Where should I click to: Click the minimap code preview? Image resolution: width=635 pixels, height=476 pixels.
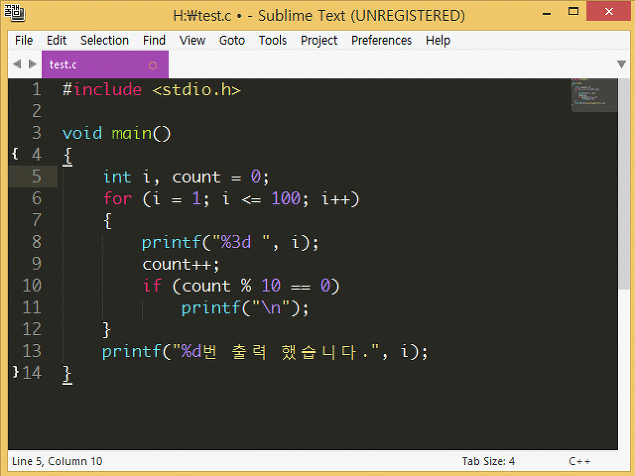(594, 95)
